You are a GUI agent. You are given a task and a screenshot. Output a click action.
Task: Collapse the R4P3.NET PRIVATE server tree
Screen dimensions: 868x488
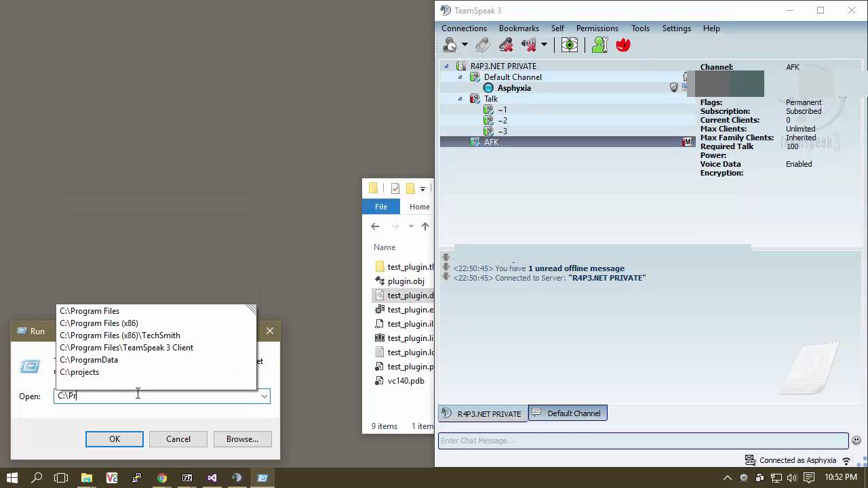(x=446, y=66)
